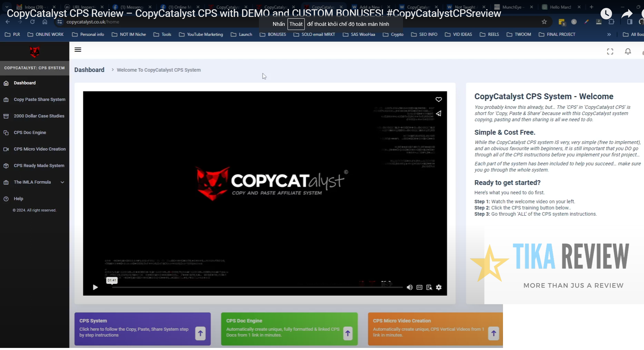This screenshot has width=644, height=350.
Task: Favorite the welcome video with the heart icon
Action: coord(438,100)
